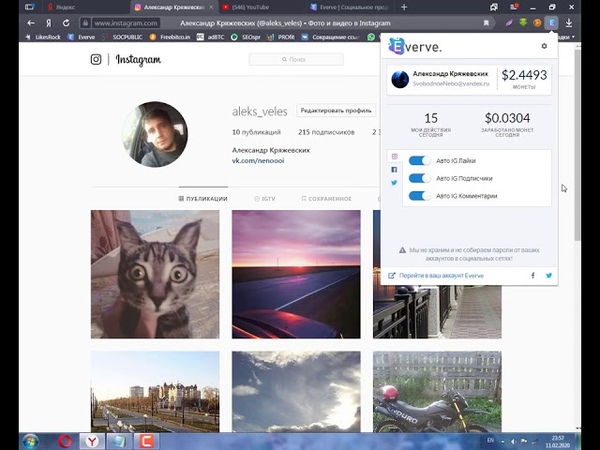Open the vk.com/nenoooi profile link

[x=258, y=161]
